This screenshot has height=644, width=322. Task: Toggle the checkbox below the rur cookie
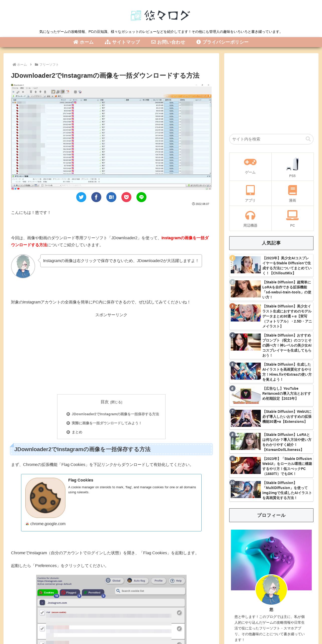click(x=42, y=628)
